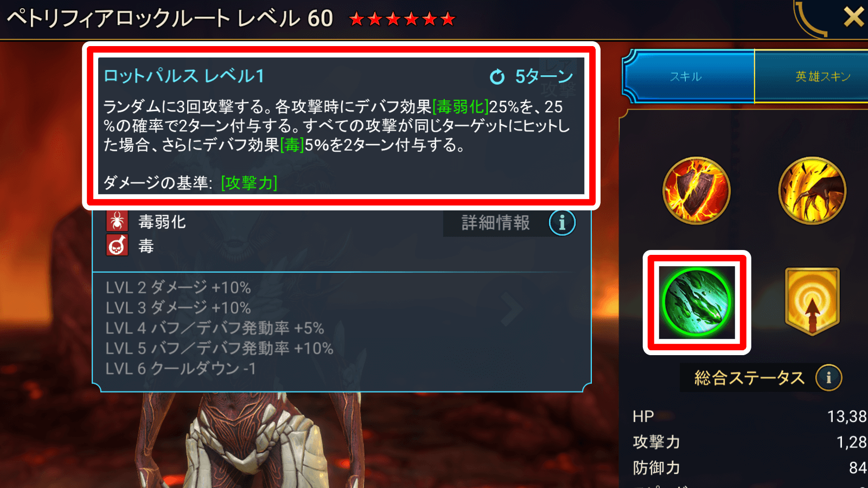Viewport: 868px width, 488px height.
Task: Tap the 毒 skull debuff icon
Action: click(x=117, y=246)
